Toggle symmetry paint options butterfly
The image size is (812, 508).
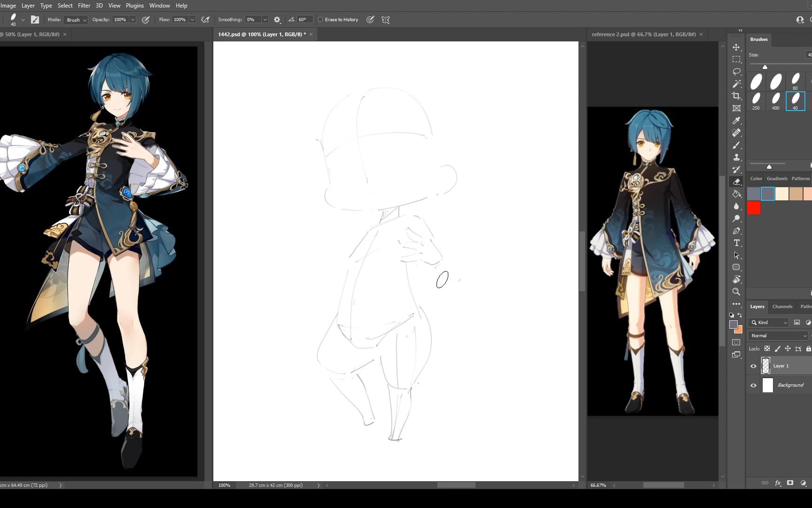(386, 20)
